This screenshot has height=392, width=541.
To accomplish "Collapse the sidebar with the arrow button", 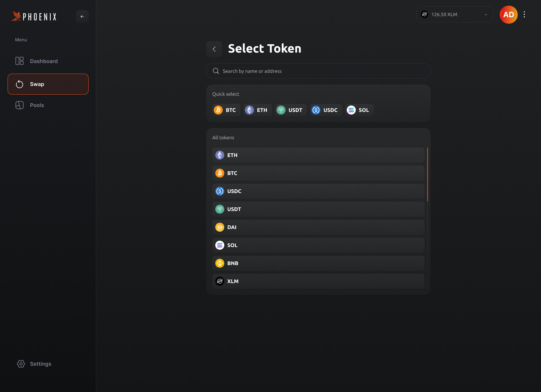I will (82, 17).
